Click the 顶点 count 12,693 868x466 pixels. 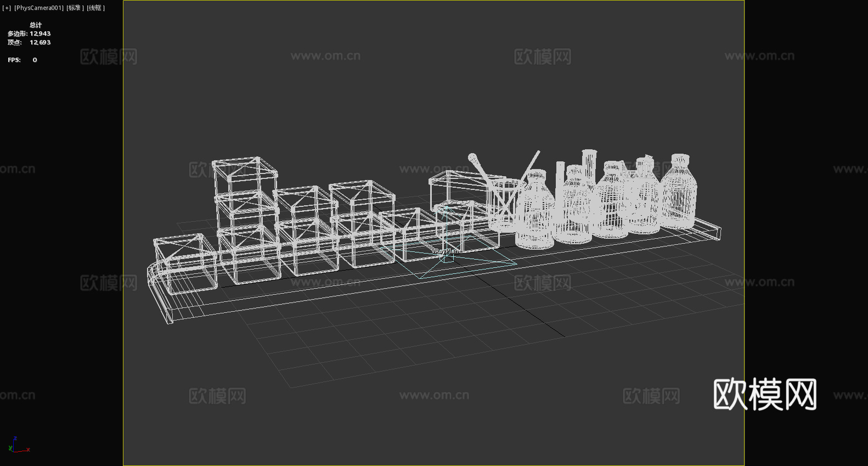coord(40,43)
